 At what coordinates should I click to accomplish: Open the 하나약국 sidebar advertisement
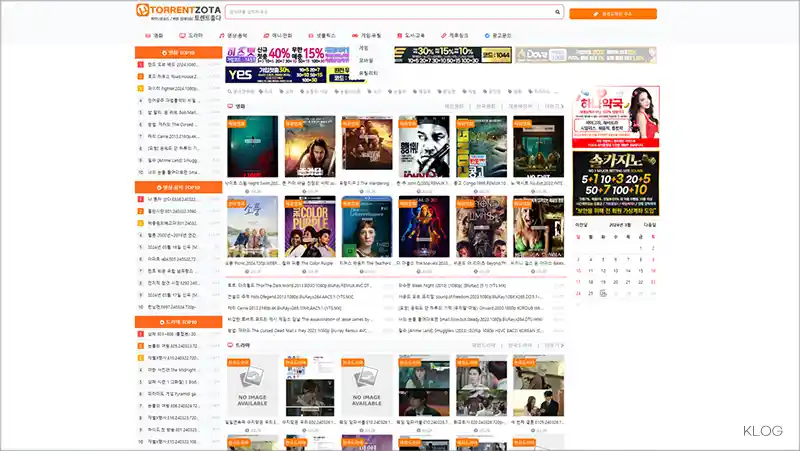coord(616,117)
